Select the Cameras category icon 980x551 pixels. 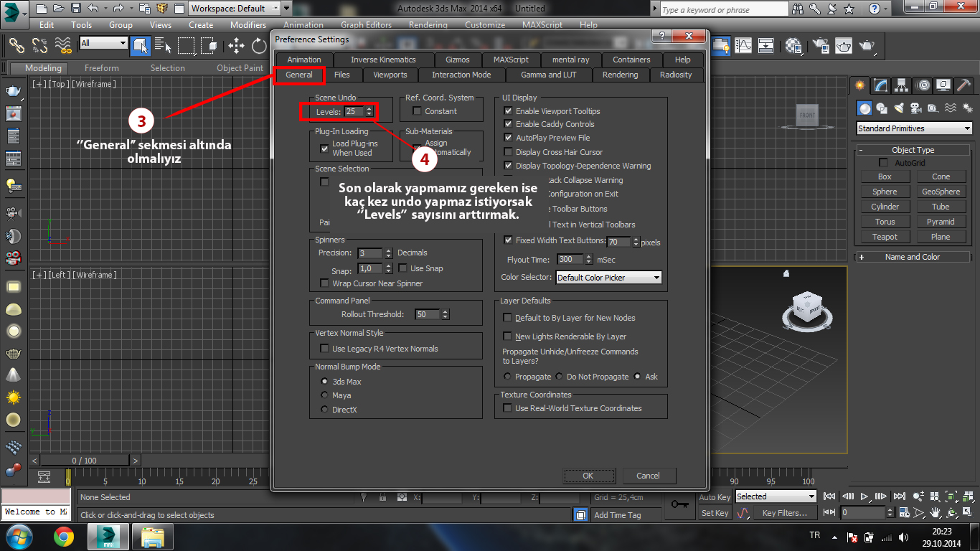(915, 108)
